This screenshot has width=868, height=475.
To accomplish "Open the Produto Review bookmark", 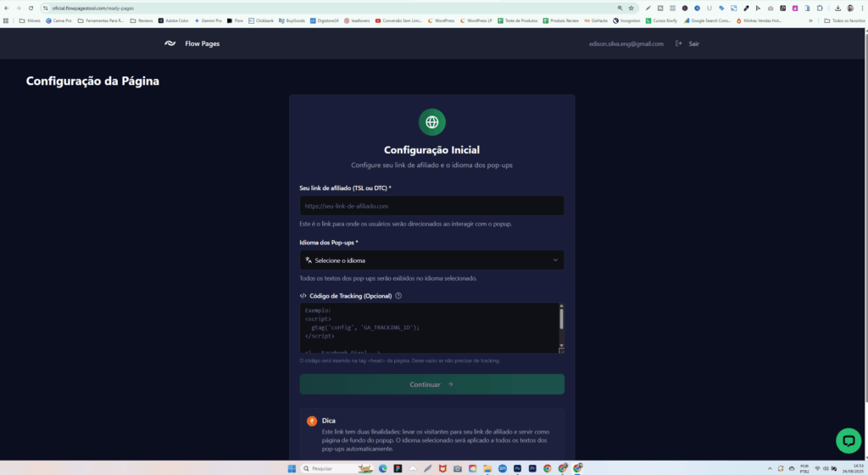I will [x=560, y=20].
